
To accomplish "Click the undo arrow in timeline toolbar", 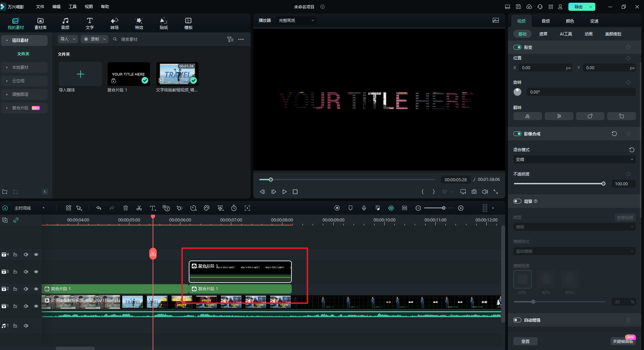I will click(99, 208).
